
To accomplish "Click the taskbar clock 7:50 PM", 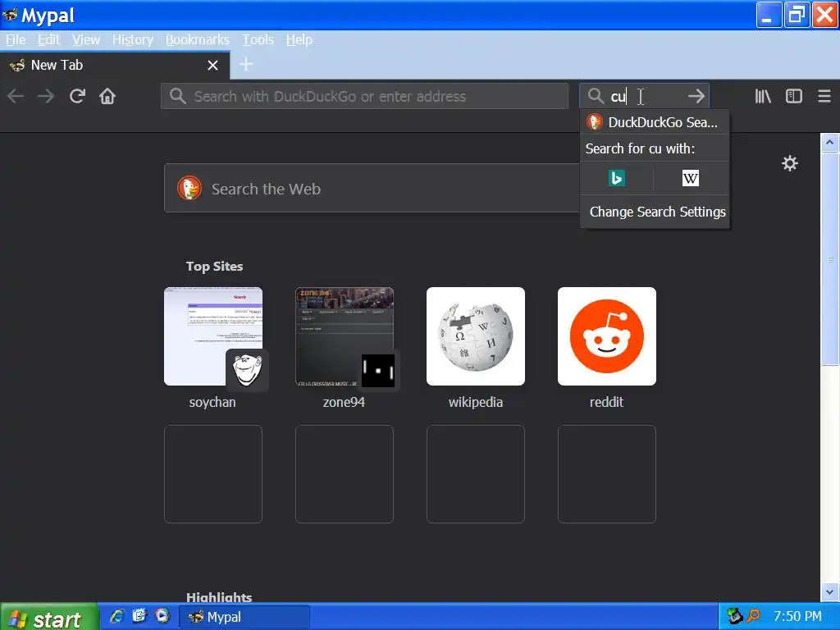I will click(797, 617).
